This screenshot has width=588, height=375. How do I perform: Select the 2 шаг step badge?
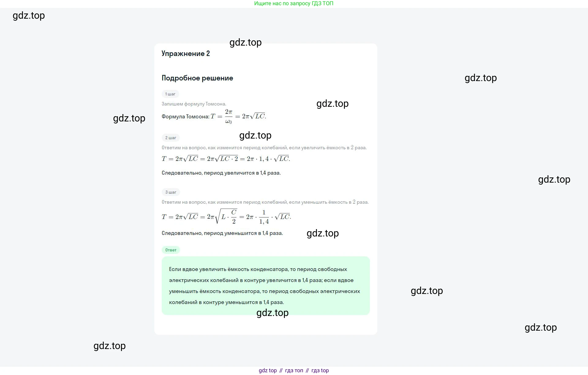(171, 138)
